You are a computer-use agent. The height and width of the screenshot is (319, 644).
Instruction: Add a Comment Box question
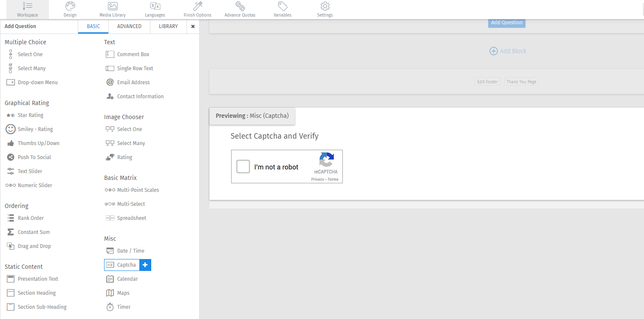[x=127, y=54]
